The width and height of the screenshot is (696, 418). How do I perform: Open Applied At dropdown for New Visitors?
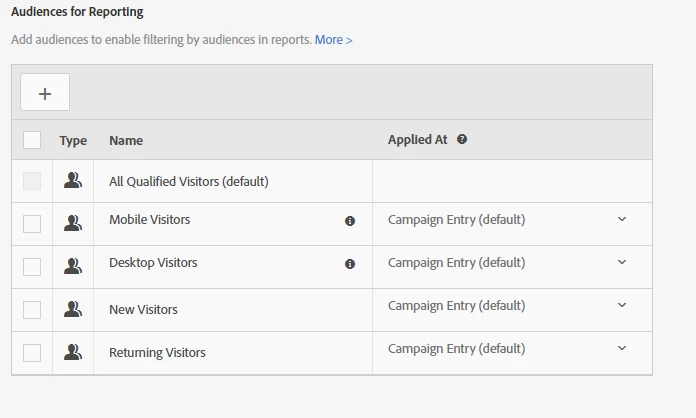click(622, 306)
